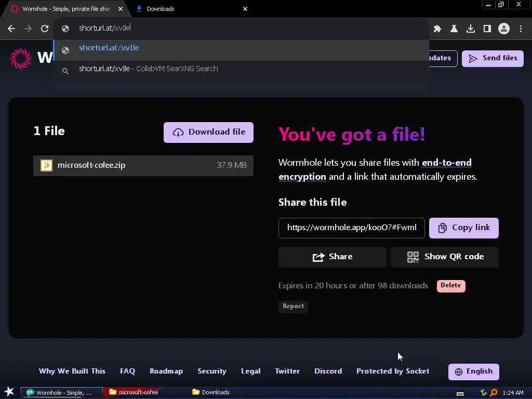Open the browser downloads tray icon
Screen dimensions: 532x399
[470, 29]
